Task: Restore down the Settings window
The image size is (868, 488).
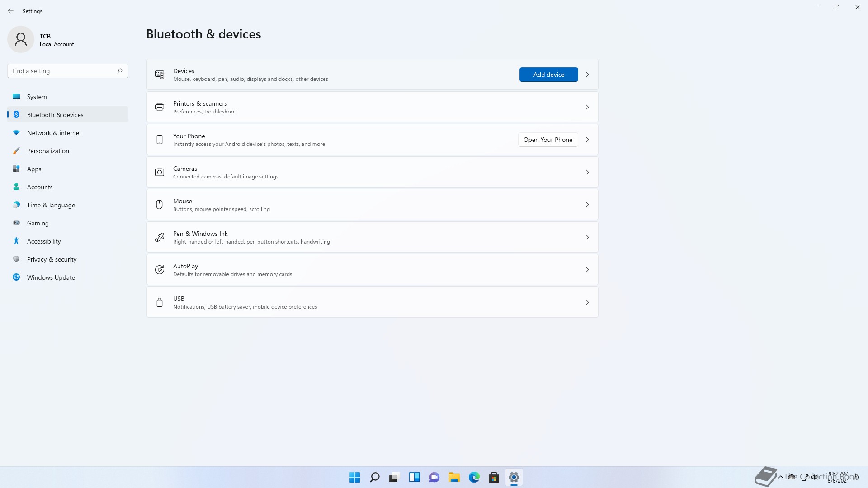Action: [x=837, y=7]
